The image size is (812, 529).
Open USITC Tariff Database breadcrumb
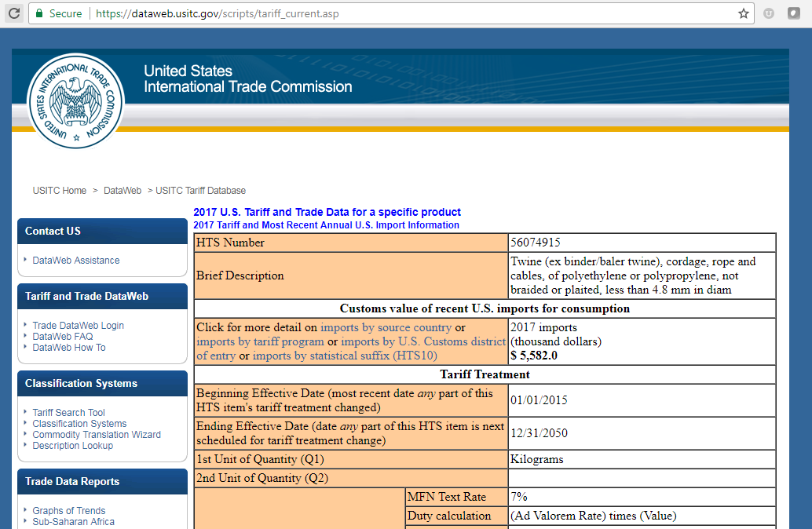(x=200, y=191)
